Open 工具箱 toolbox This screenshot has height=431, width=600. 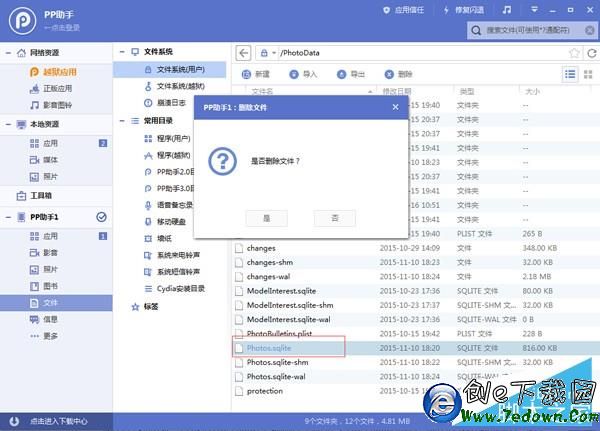point(34,196)
